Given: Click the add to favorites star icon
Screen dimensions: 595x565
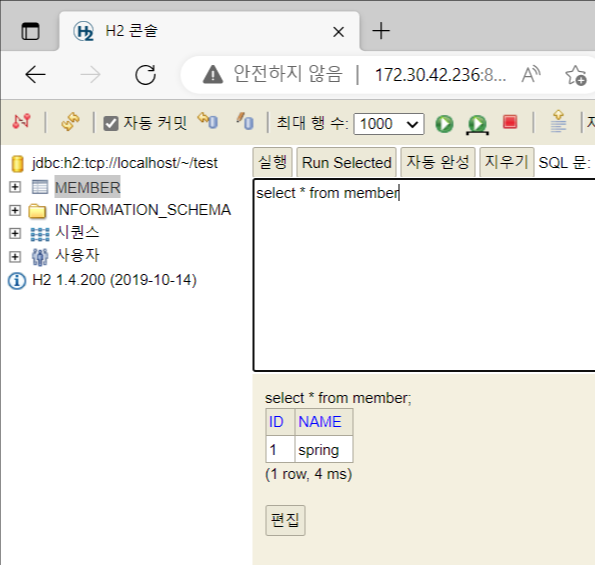Looking at the screenshot, I should pyautogui.click(x=576, y=75).
